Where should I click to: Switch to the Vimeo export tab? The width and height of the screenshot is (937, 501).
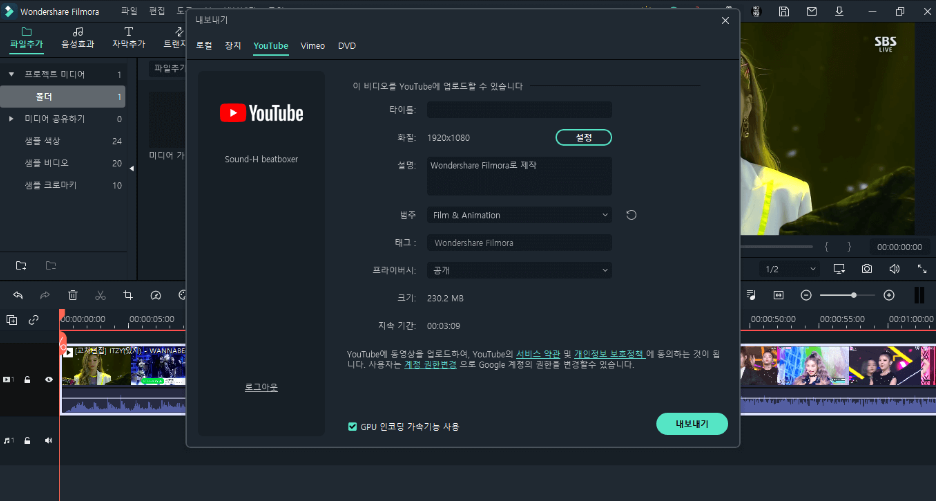(313, 46)
